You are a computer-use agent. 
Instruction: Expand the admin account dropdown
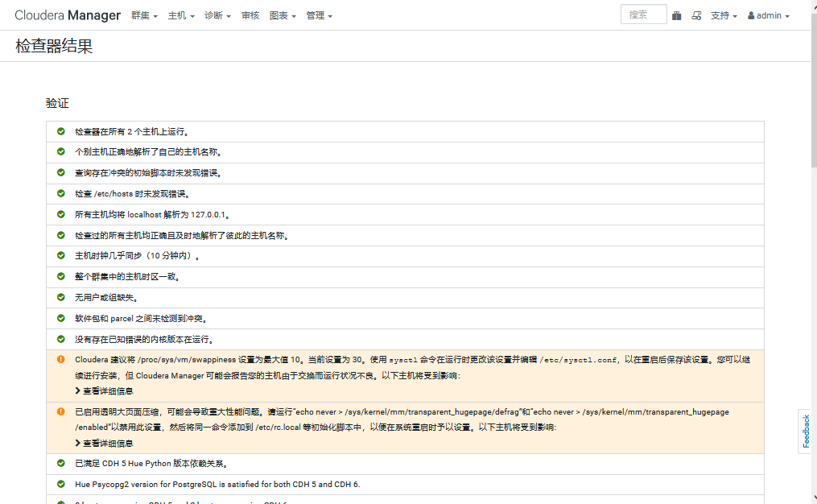pyautogui.click(x=768, y=15)
